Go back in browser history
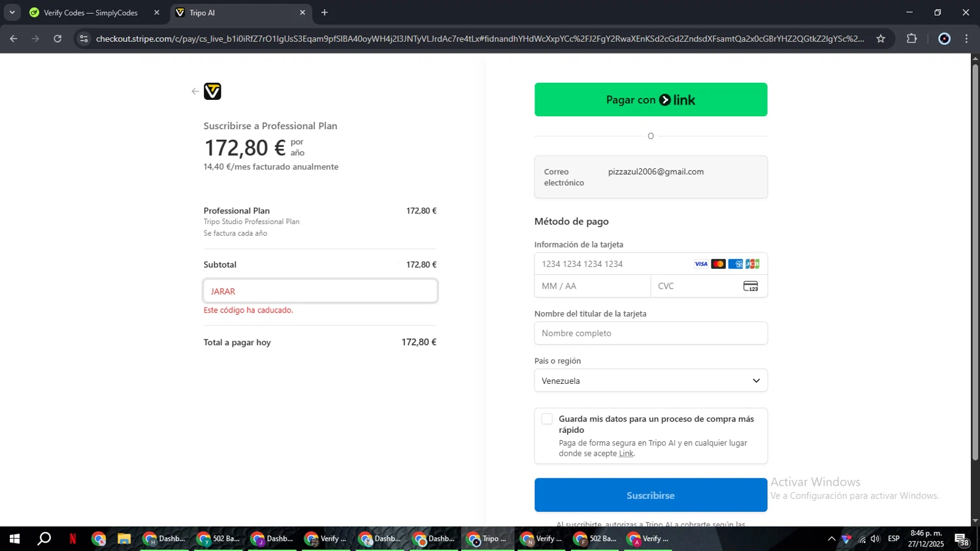The height and width of the screenshot is (551, 980). point(14,39)
